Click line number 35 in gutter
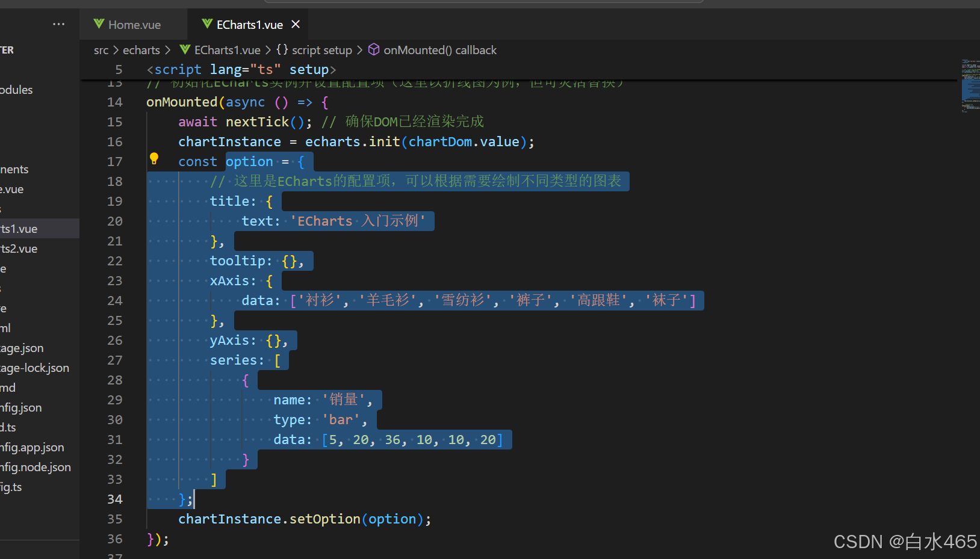The image size is (980, 559). [x=114, y=519]
